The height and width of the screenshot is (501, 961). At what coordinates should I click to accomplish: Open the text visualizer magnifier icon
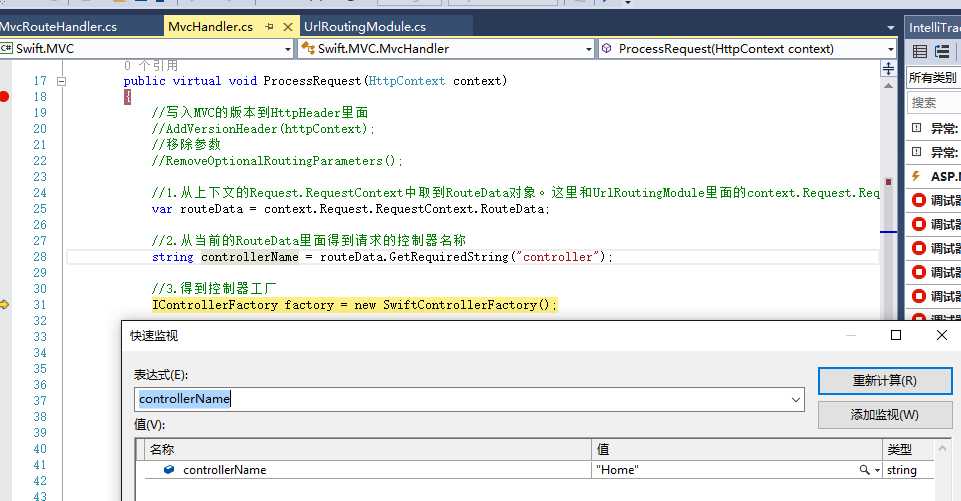point(864,470)
